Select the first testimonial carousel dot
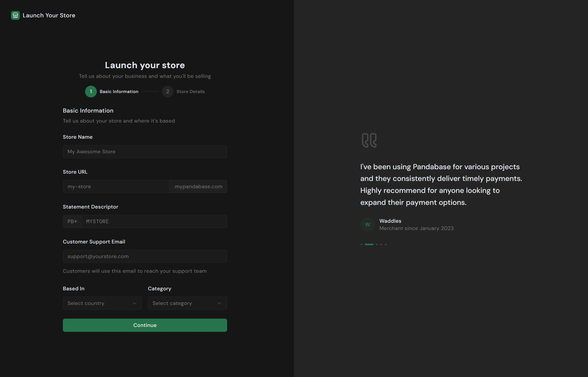This screenshot has width=588, height=377. point(361,244)
